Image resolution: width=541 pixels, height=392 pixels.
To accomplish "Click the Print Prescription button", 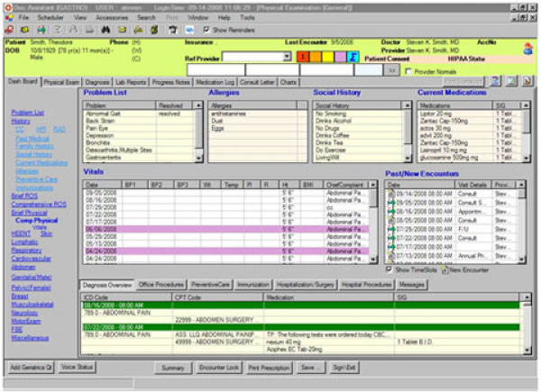I will tap(269, 368).
